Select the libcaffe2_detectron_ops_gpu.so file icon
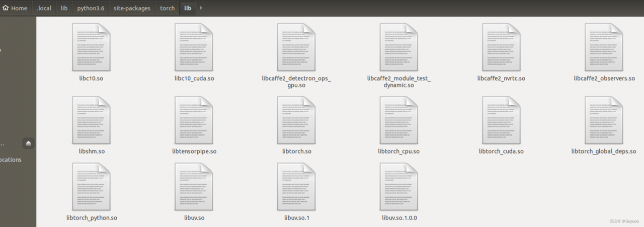Image resolution: width=644 pixels, height=227 pixels. point(296,47)
